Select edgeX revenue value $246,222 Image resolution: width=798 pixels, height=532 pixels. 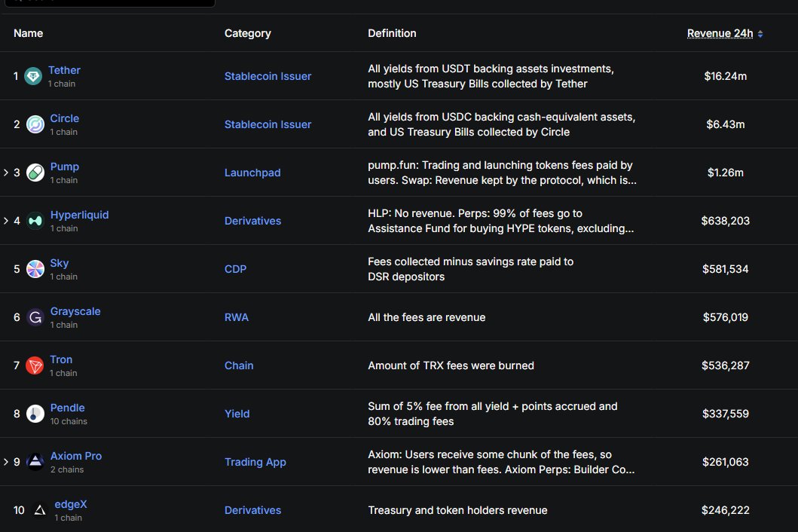click(x=725, y=510)
